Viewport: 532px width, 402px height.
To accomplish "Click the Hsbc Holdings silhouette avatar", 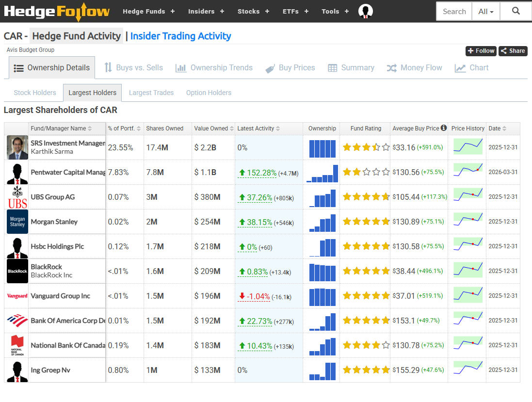I will pos(17,248).
